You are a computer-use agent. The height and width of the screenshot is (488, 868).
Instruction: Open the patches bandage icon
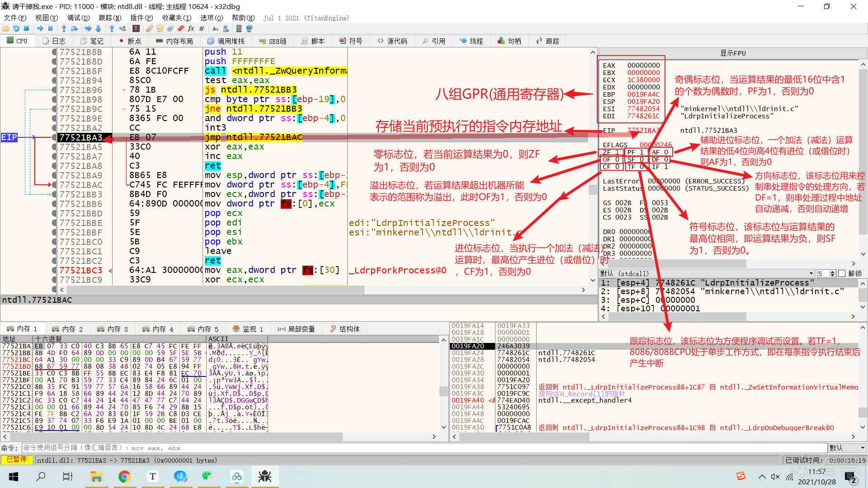[149, 28]
